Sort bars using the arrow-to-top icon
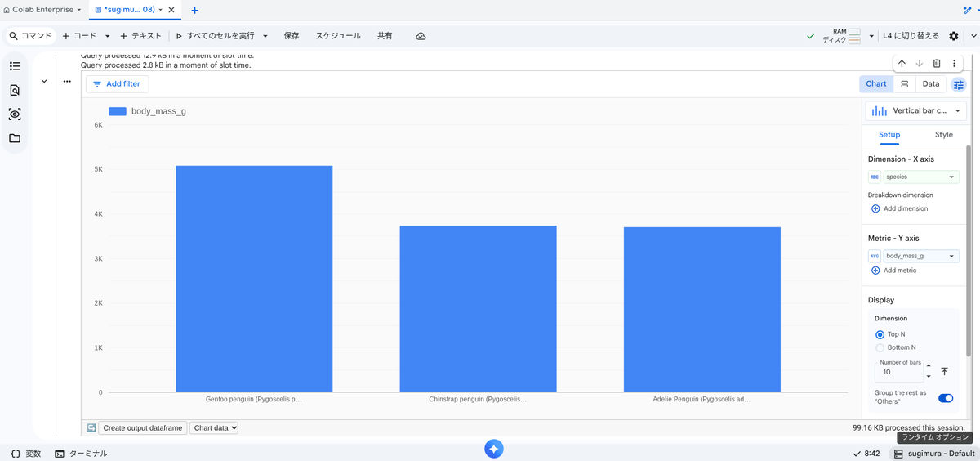 [x=944, y=372]
